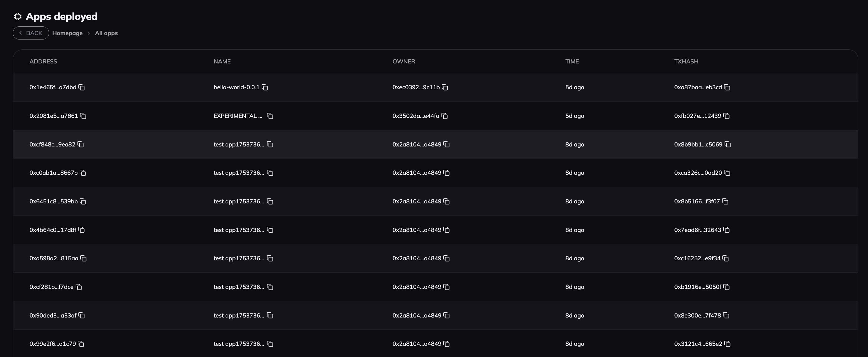
Task: Copy address 0xcf848c...9ea82
Action: tap(81, 145)
